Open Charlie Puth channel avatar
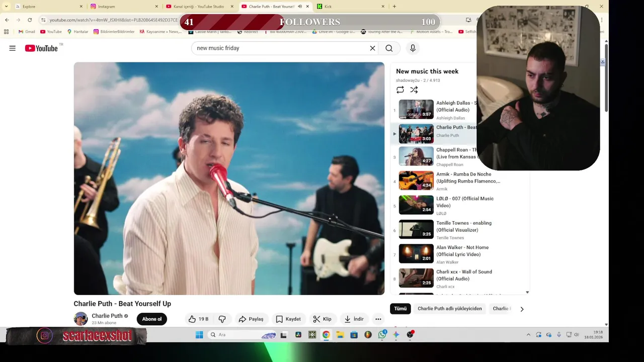The image size is (644, 362). coord(80,319)
